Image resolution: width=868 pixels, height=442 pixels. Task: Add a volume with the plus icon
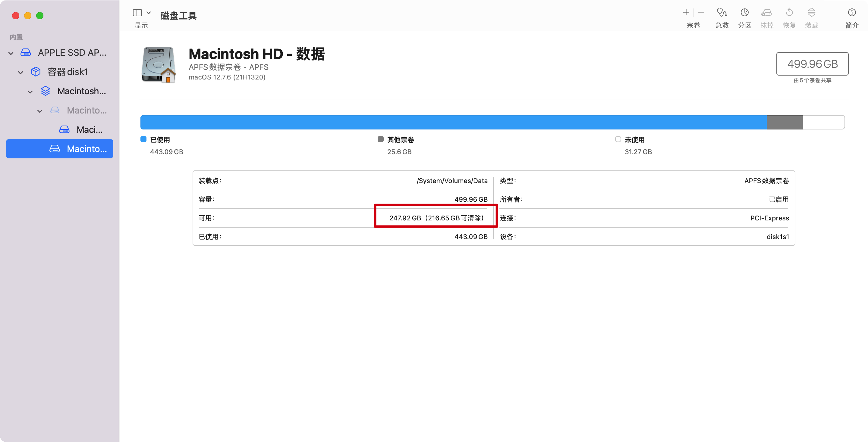tap(686, 13)
